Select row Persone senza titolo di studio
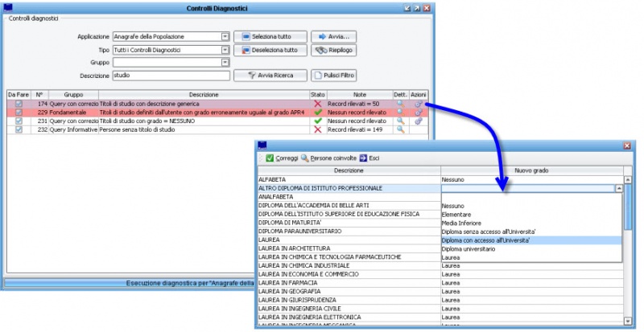 217,129
